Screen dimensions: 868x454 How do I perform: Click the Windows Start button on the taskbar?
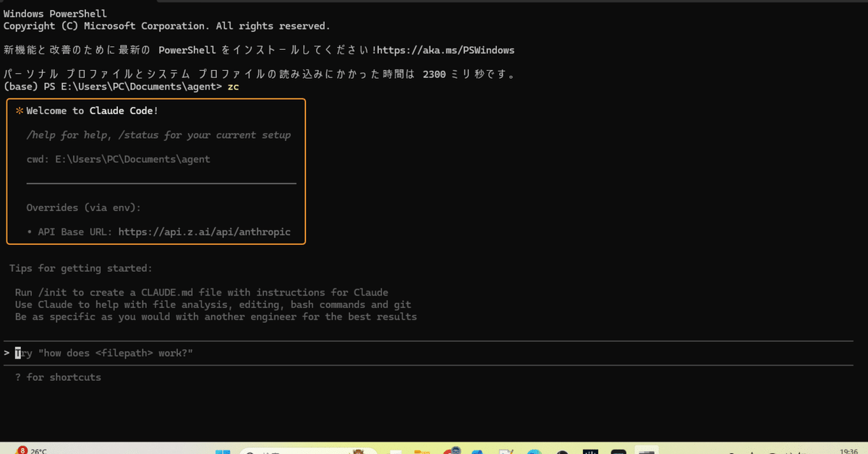click(224, 450)
